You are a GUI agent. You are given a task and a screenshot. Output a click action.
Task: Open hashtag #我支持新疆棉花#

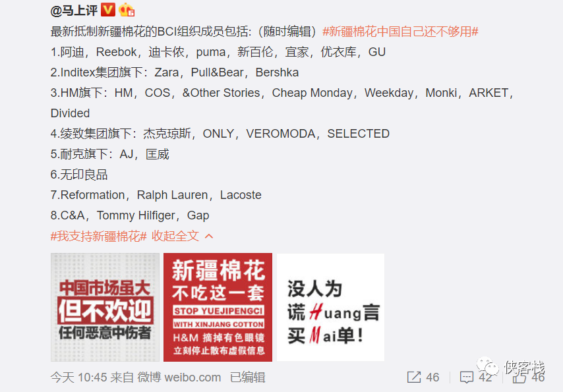tap(99, 237)
